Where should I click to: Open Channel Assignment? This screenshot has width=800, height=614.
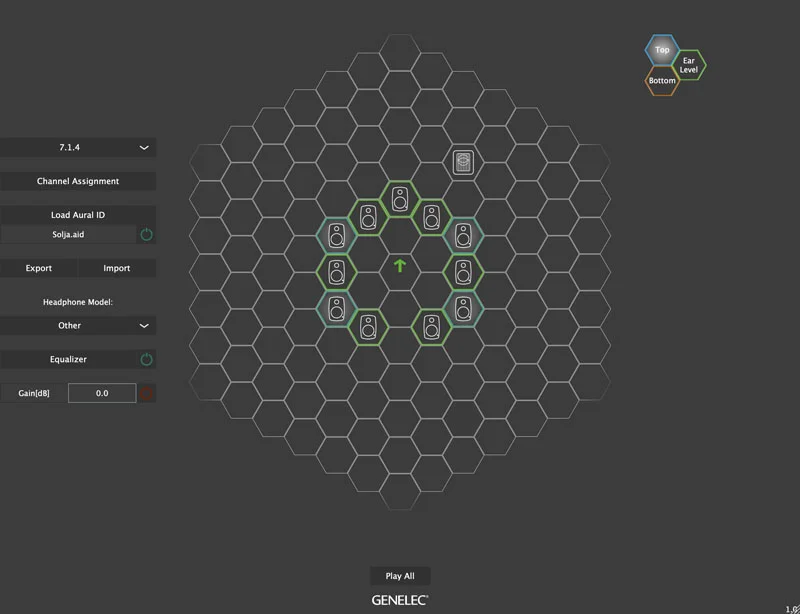point(78,181)
